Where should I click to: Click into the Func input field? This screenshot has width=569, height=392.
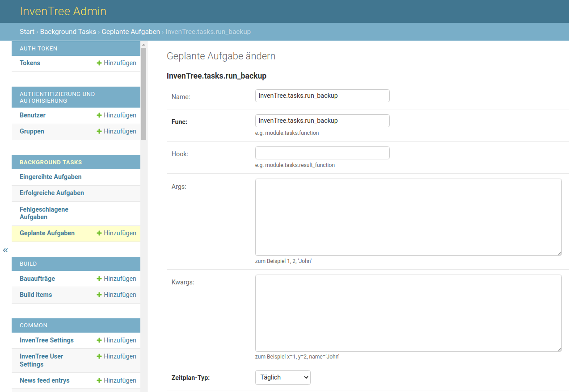(322, 121)
